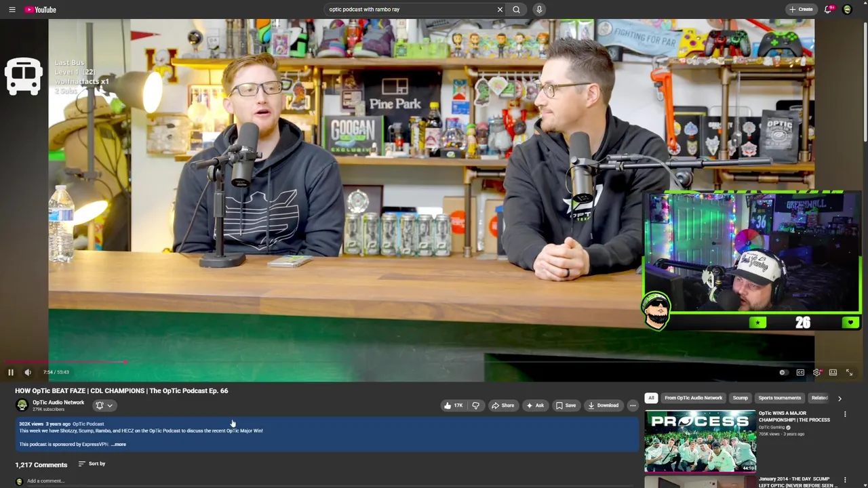The height and width of the screenshot is (488, 868).
Task: Select the Scump filter chip
Action: pyautogui.click(x=740, y=398)
